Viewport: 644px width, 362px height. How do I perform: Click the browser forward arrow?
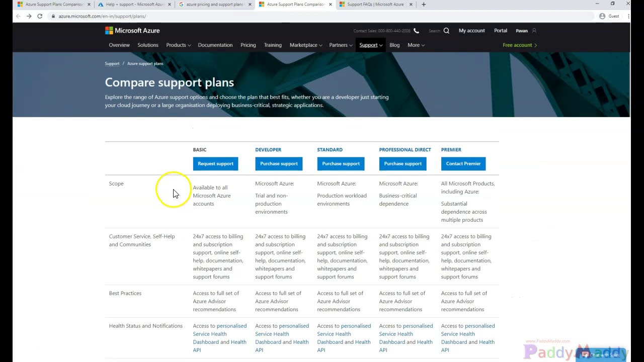tap(29, 16)
